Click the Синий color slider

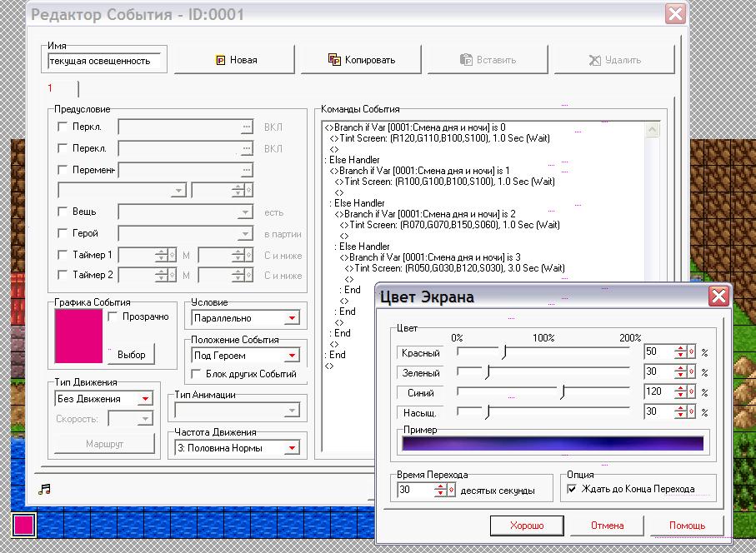pos(564,392)
